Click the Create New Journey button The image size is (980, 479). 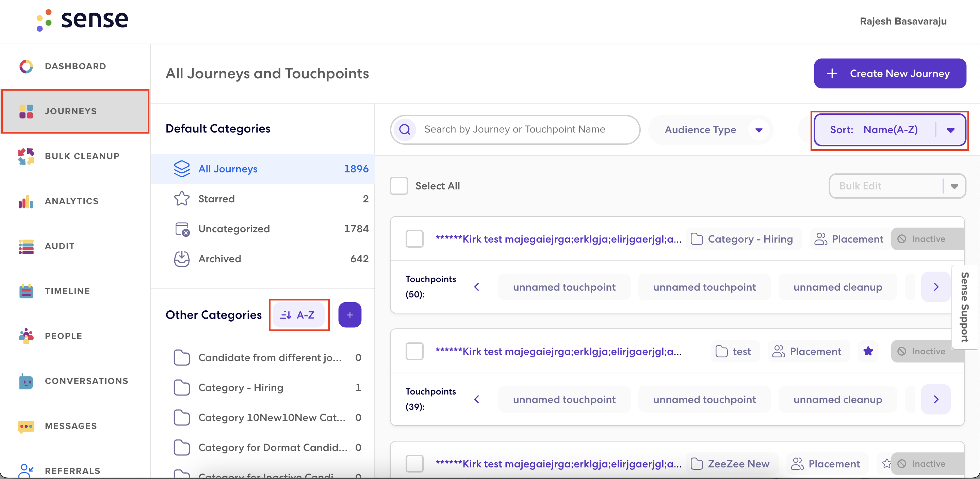(890, 74)
